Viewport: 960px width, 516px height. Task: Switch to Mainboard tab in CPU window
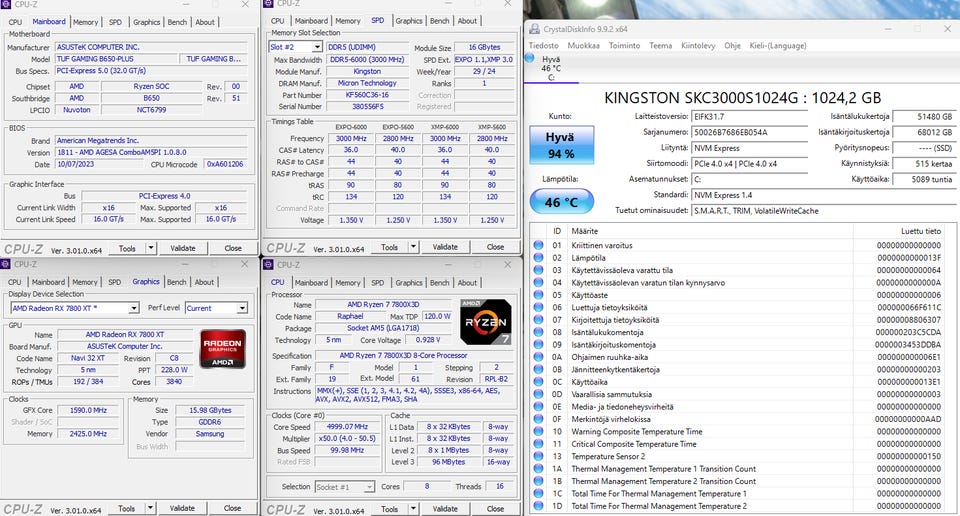pos(311,283)
